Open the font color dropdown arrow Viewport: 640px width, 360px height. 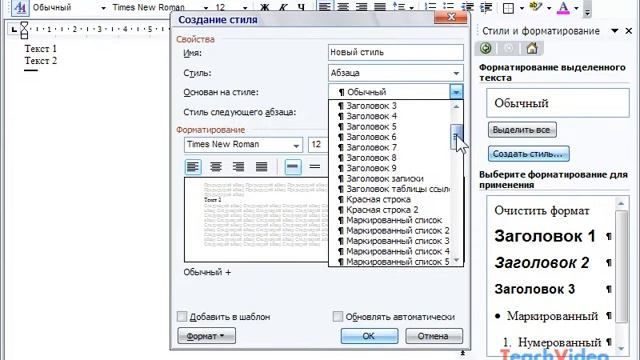click(x=576, y=8)
